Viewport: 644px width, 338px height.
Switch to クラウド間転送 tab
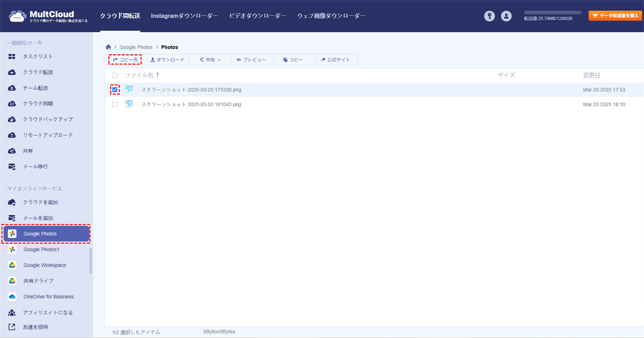pos(120,16)
